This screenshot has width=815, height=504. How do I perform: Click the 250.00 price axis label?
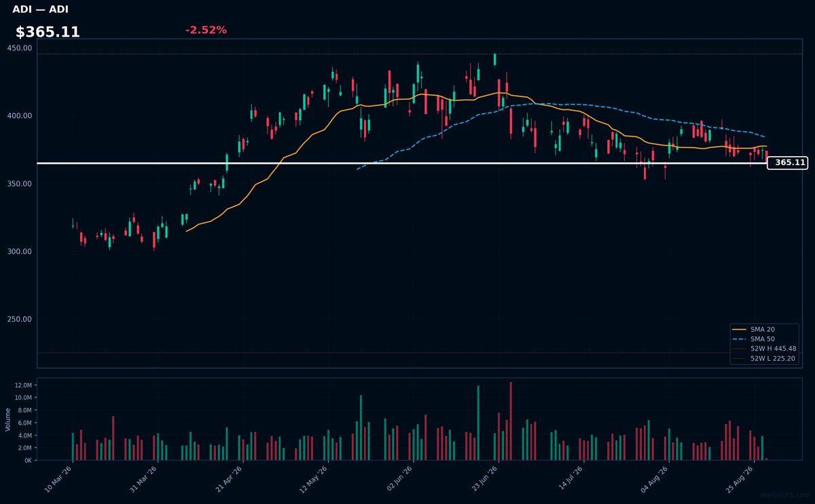[19, 320]
